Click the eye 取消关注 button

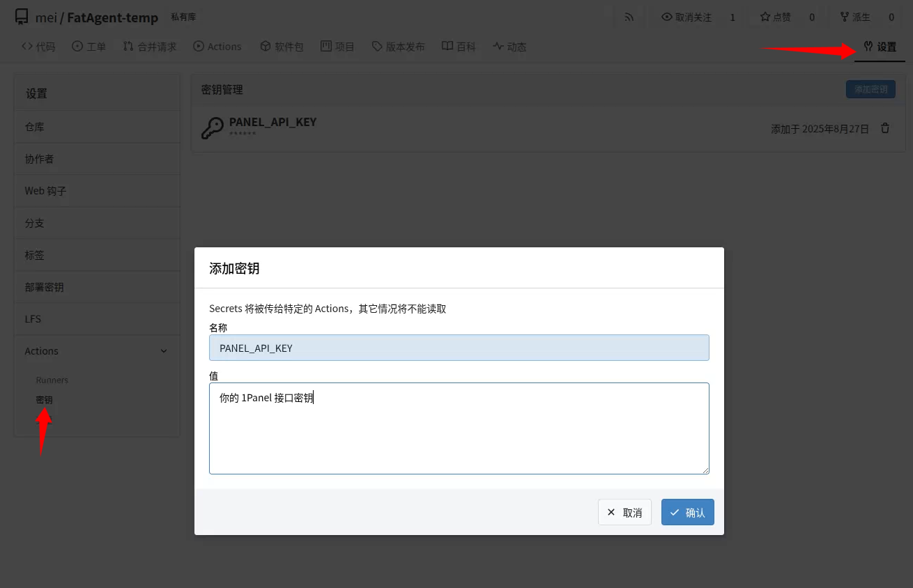pos(686,17)
